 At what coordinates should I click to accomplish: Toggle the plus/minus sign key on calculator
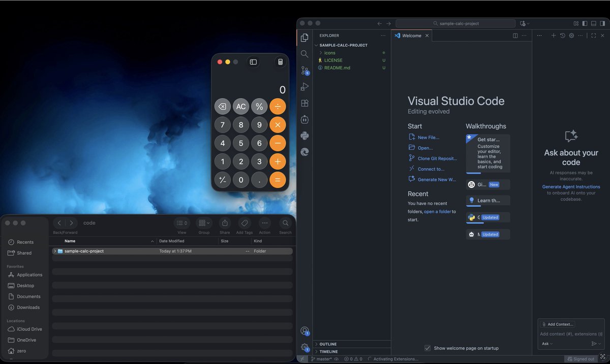(x=223, y=180)
